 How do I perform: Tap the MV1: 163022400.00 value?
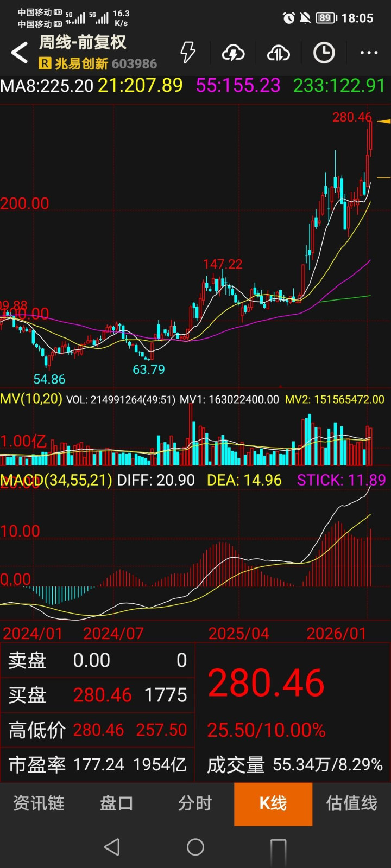tap(229, 400)
